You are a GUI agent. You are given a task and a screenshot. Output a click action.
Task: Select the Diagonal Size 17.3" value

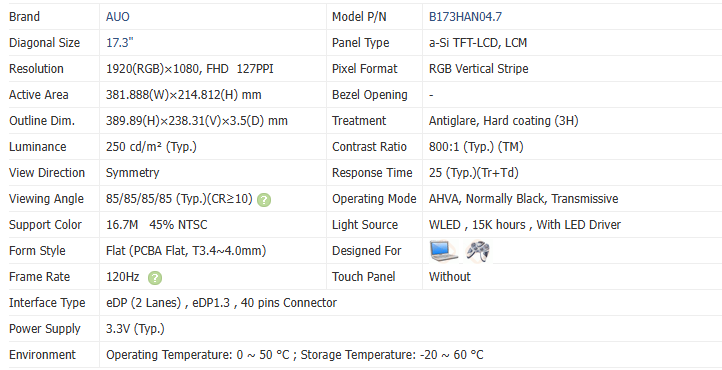tap(120, 43)
